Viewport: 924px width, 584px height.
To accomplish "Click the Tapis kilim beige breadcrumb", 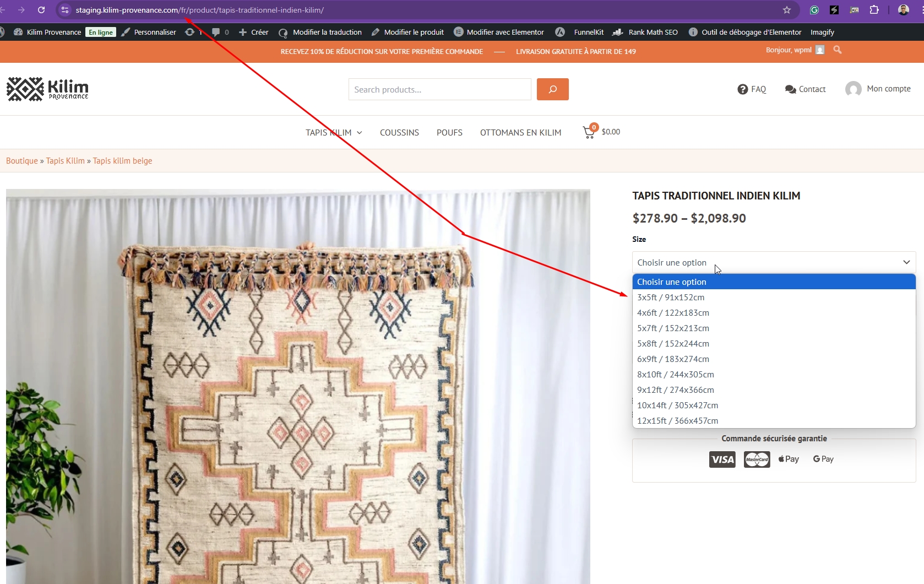I will coord(122,161).
